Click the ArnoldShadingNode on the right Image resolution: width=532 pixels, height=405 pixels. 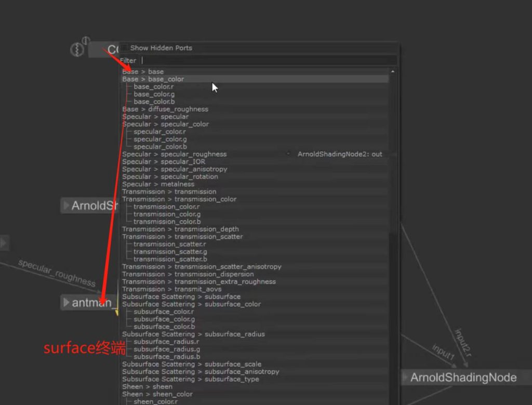point(463,377)
